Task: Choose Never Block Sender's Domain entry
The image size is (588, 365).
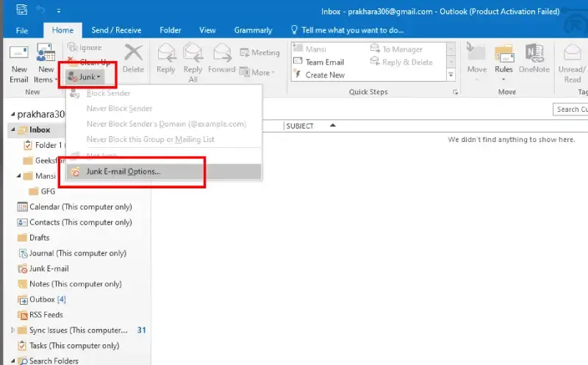Action: [x=164, y=124]
